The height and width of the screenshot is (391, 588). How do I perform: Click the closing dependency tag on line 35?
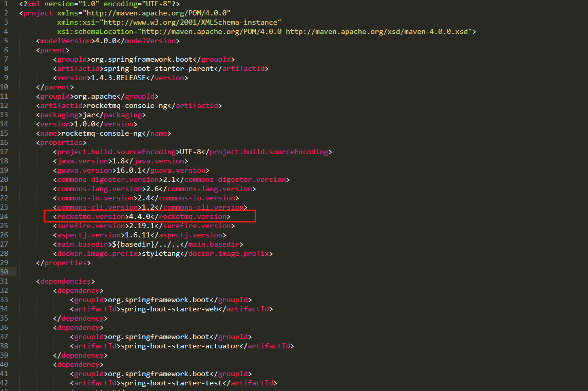pos(80,319)
